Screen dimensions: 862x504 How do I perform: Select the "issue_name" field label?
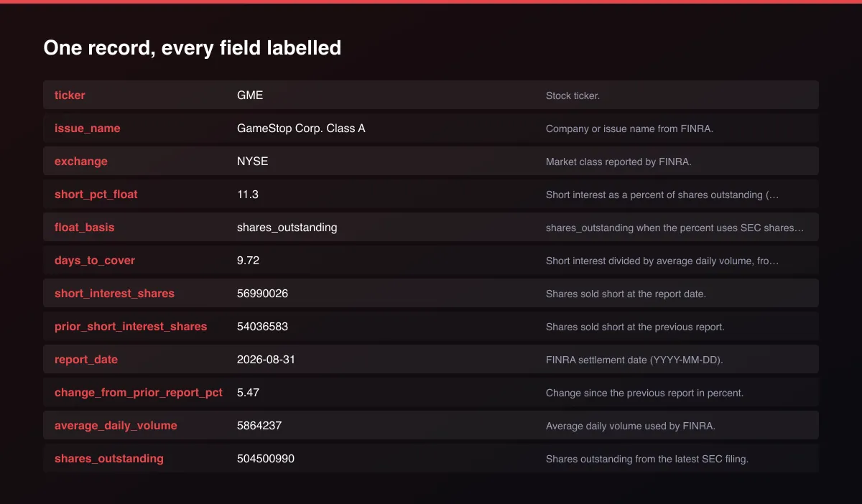[88, 129]
